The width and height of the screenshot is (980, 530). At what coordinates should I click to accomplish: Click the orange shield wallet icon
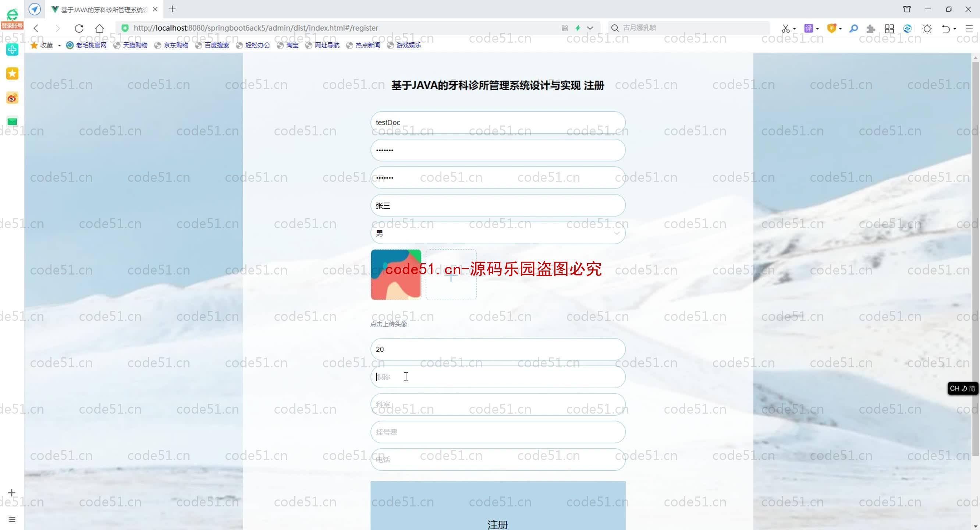pyautogui.click(x=832, y=28)
